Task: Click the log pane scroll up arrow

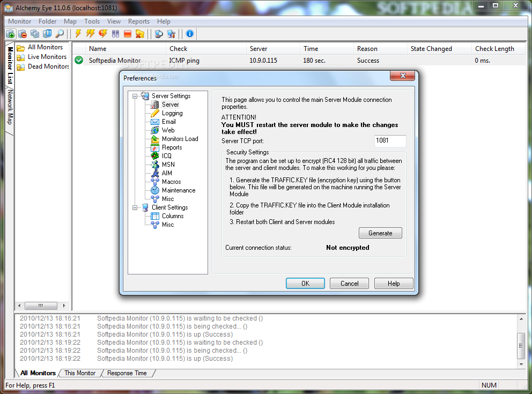Action: coord(521,319)
